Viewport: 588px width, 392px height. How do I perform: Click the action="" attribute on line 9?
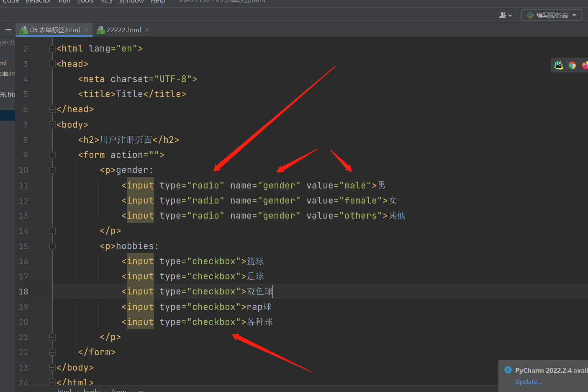tap(135, 155)
